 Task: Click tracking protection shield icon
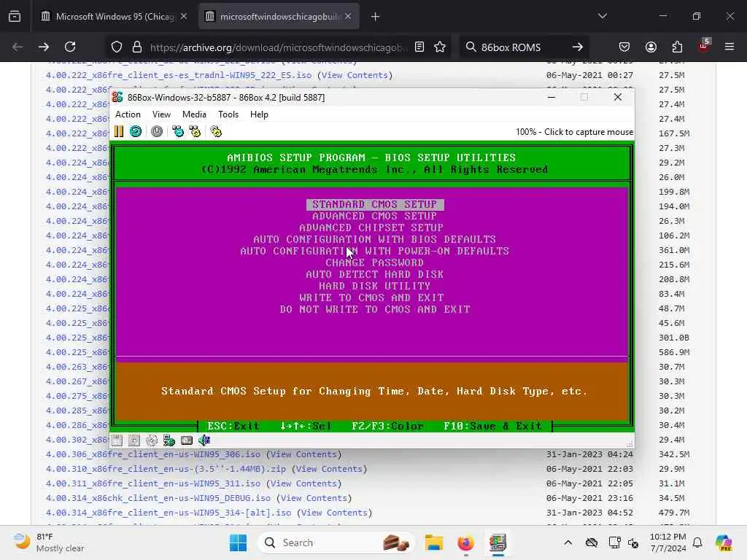pyautogui.click(x=117, y=47)
